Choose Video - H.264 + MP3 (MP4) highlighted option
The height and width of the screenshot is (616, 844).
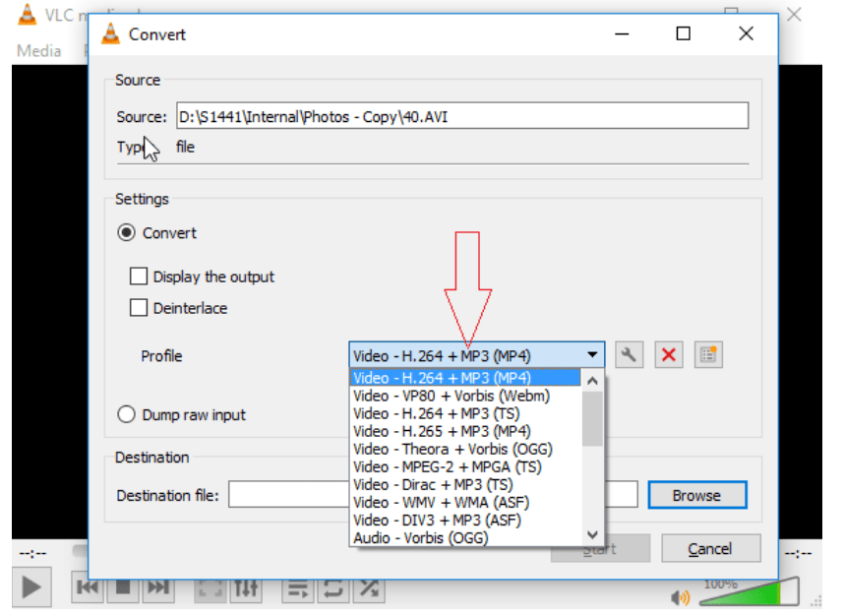tap(465, 378)
